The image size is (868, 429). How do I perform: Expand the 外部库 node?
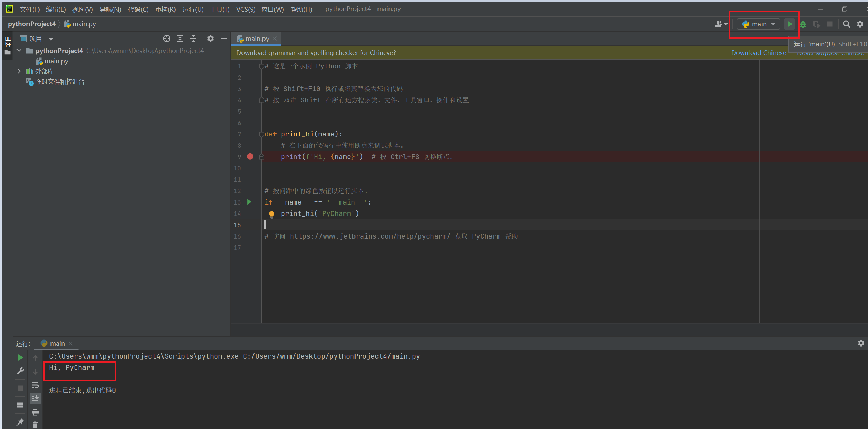pyautogui.click(x=19, y=71)
